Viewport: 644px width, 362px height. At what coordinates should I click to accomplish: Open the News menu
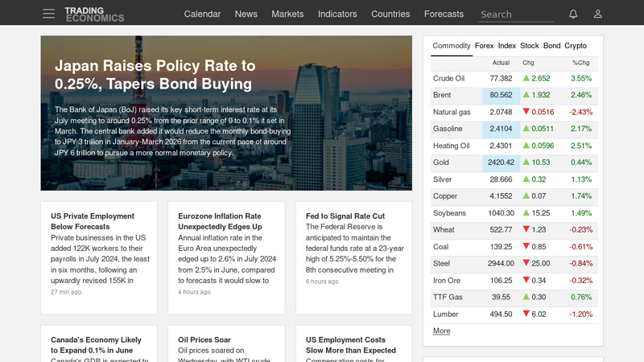coord(246,14)
